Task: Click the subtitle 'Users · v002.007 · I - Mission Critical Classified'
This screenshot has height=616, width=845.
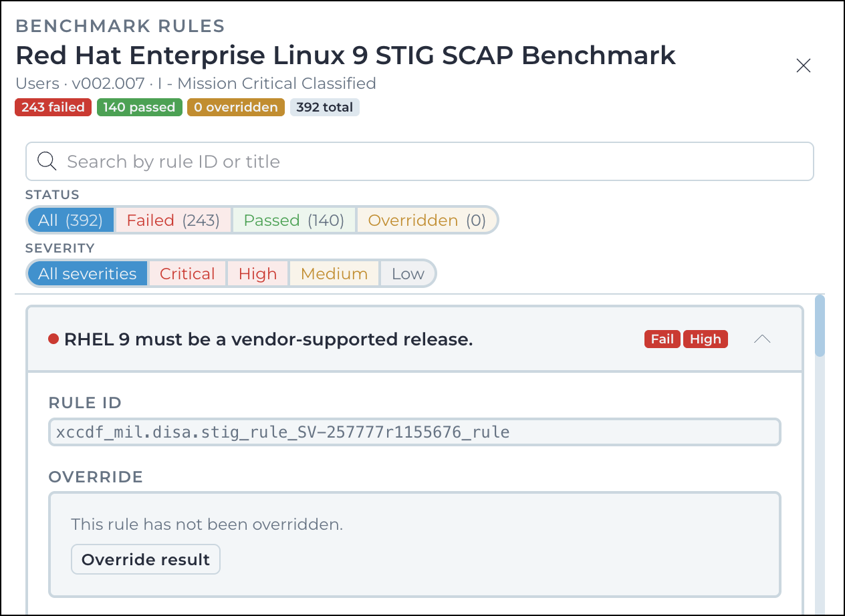Action: [196, 84]
